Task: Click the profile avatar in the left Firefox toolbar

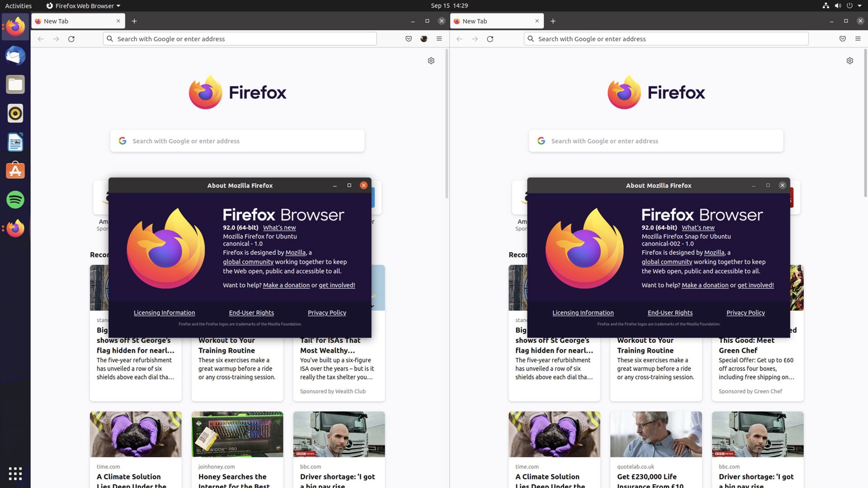Action: coord(424,39)
